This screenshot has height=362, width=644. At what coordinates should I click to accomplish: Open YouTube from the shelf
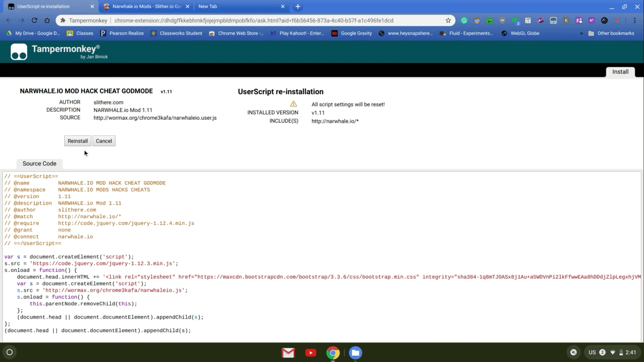pyautogui.click(x=310, y=353)
